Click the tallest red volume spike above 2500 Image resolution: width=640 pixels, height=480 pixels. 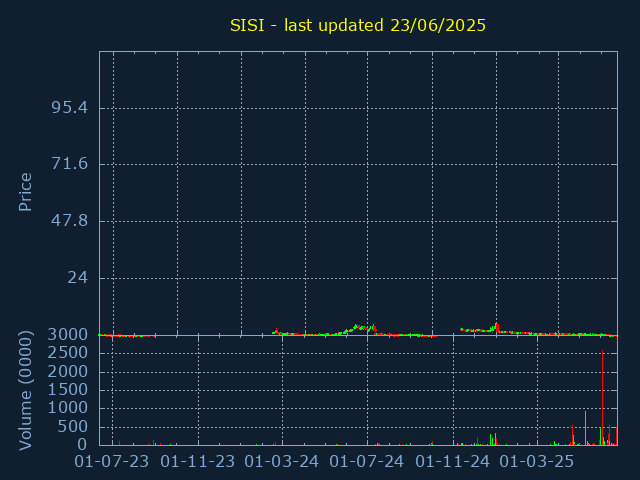click(602, 398)
